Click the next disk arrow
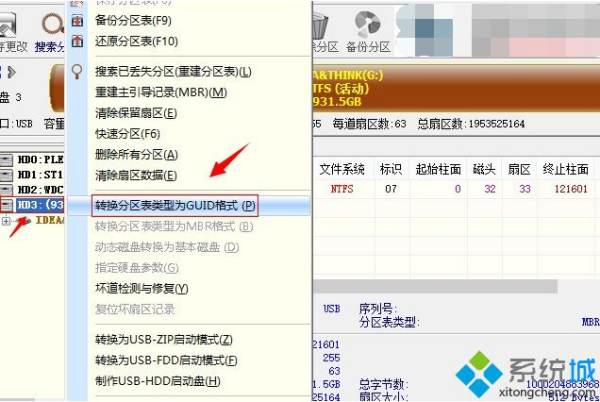The image size is (600, 402). click(x=12, y=72)
